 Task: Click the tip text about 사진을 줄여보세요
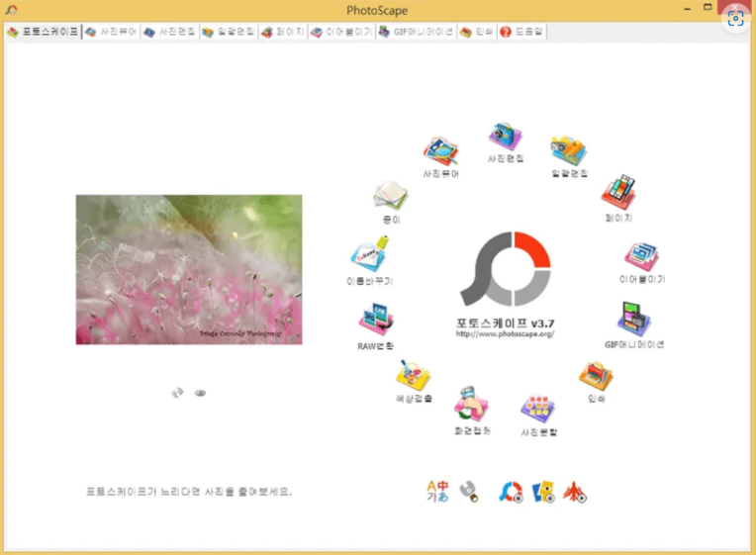click(189, 492)
